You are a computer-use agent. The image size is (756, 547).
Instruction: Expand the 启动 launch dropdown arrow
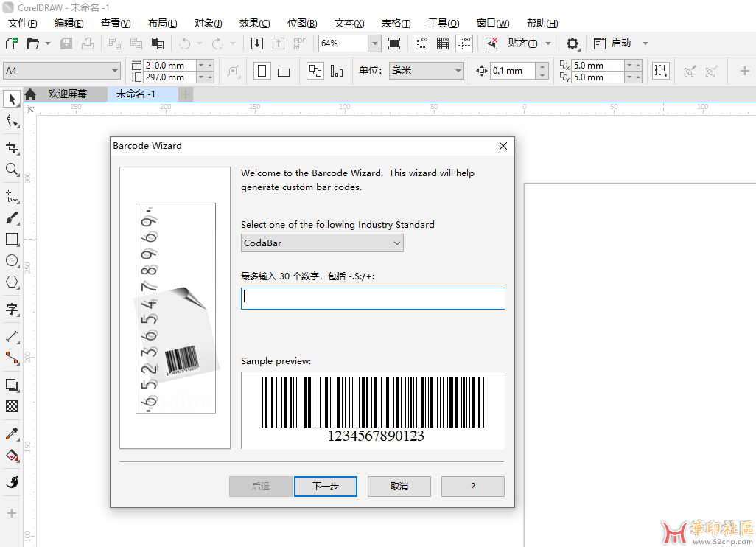tap(645, 43)
